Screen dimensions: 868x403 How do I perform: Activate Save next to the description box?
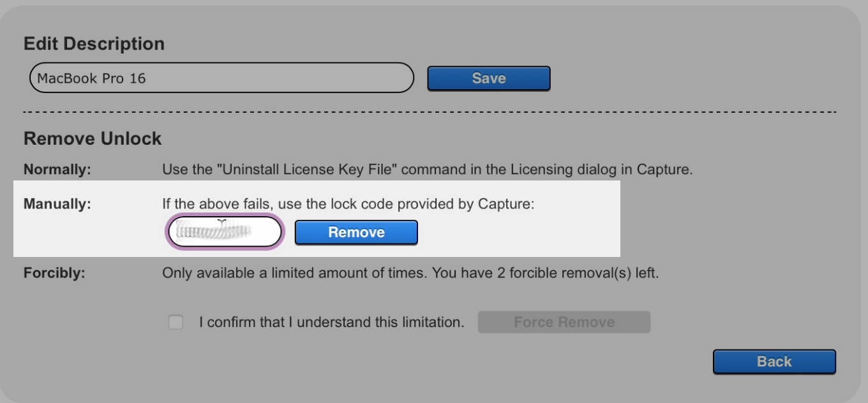[x=489, y=78]
